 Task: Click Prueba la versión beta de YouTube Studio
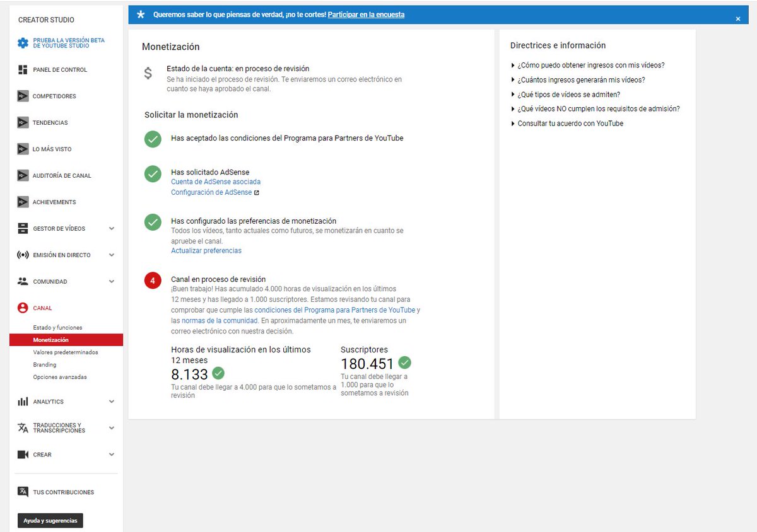click(x=69, y=43)
